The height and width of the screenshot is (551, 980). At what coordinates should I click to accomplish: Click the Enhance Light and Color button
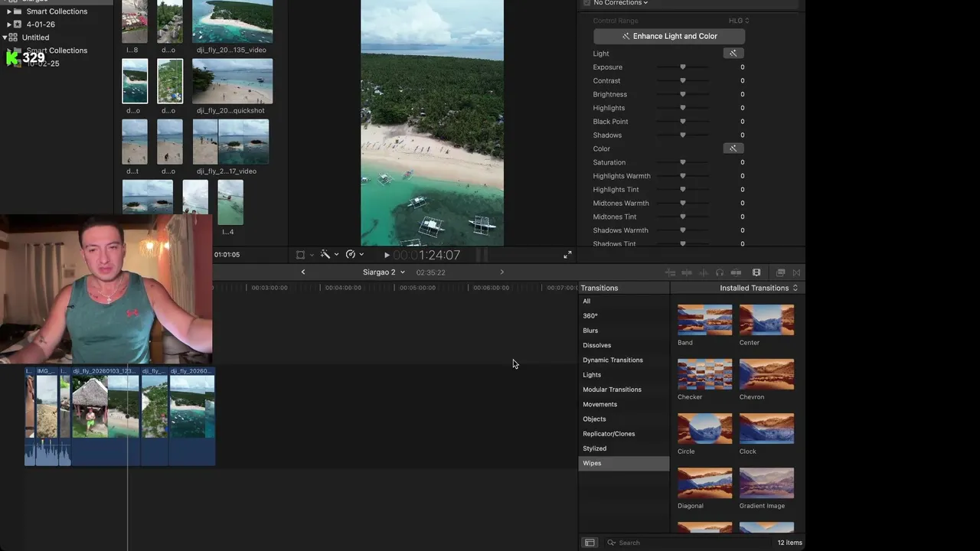669,36
